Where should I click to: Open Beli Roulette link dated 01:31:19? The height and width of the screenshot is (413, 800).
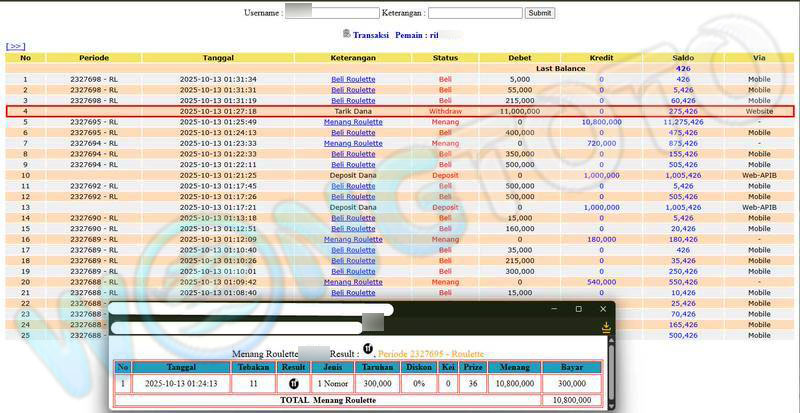click(353, 101)
